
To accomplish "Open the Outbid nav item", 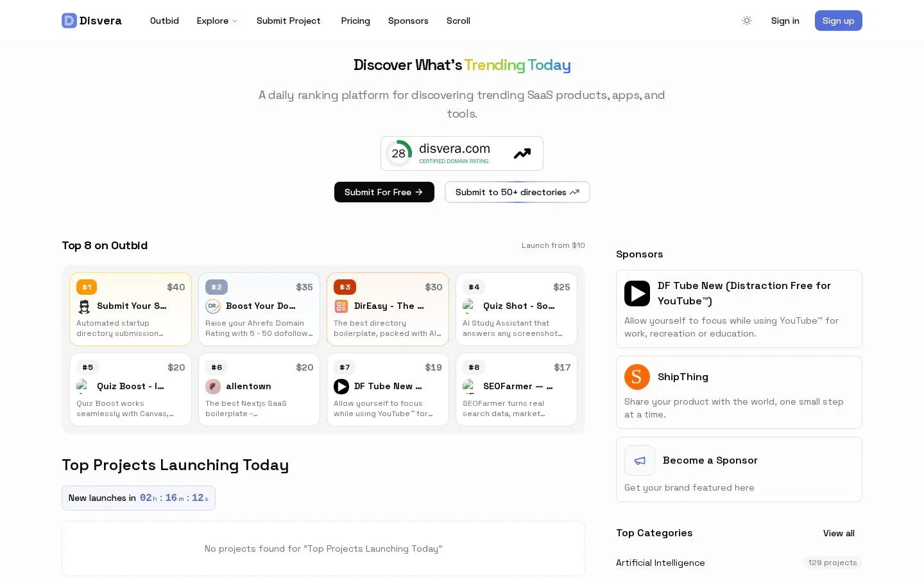I will (x=164, y=21).
